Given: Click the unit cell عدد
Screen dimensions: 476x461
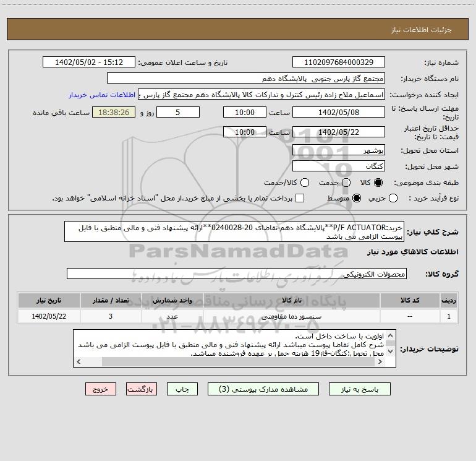Looking at the screenshot, I should pyautogui.click(x=172, y=316).
